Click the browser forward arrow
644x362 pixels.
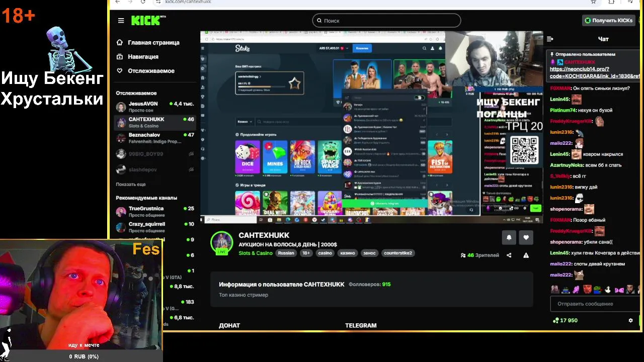pos(130,2)
